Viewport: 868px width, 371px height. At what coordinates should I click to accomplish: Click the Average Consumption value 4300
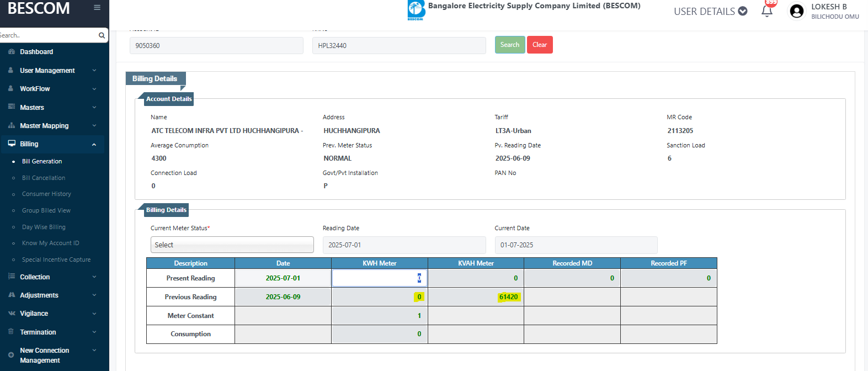[159, 158]
